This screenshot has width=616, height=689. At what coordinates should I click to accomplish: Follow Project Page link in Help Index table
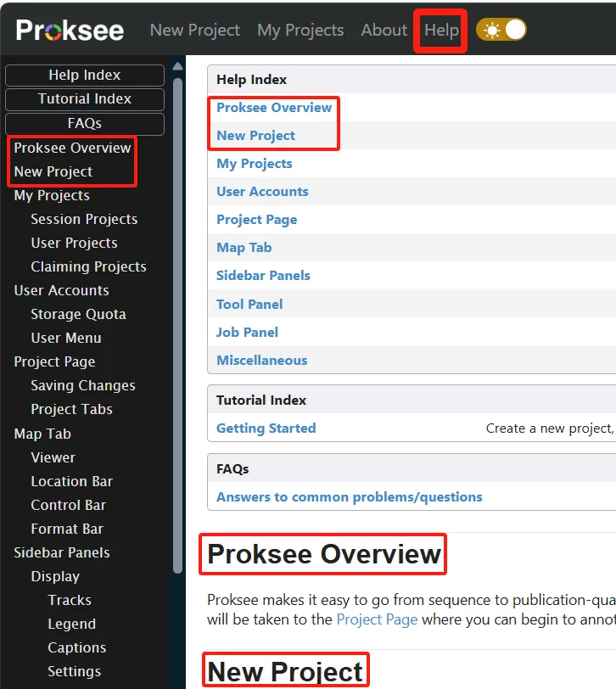[256, 219]
